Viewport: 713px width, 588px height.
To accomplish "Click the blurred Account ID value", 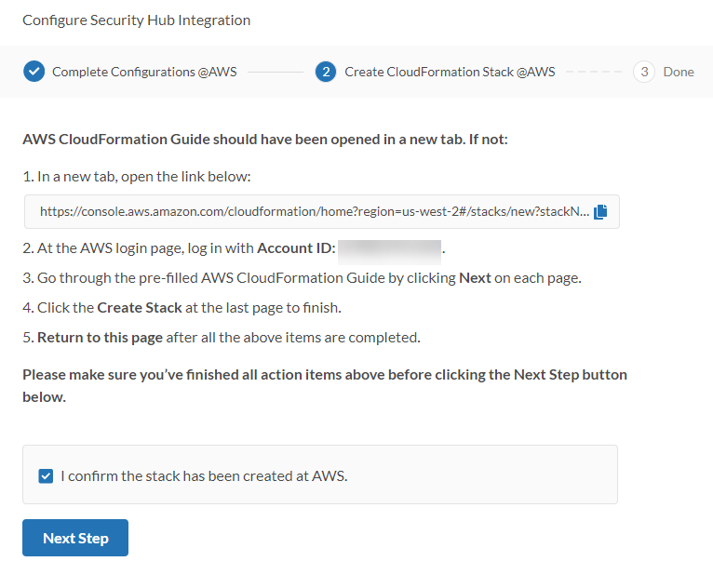I will 390,249.
